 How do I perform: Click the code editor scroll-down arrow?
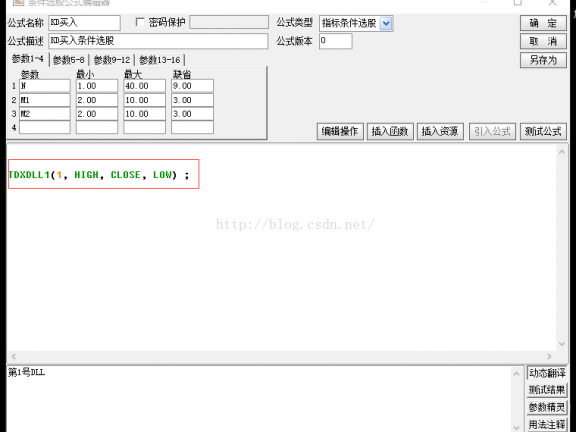(x=562, y=344)
